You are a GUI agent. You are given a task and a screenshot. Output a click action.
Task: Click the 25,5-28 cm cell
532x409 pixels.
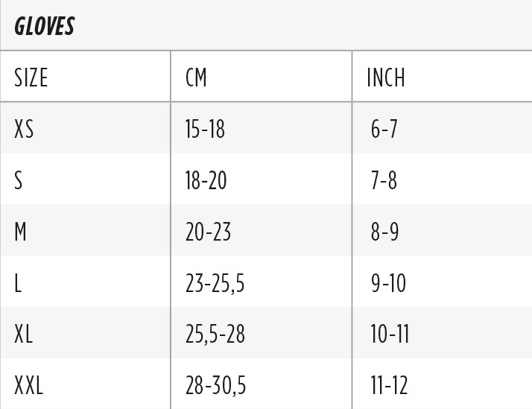tap(215, 334)
